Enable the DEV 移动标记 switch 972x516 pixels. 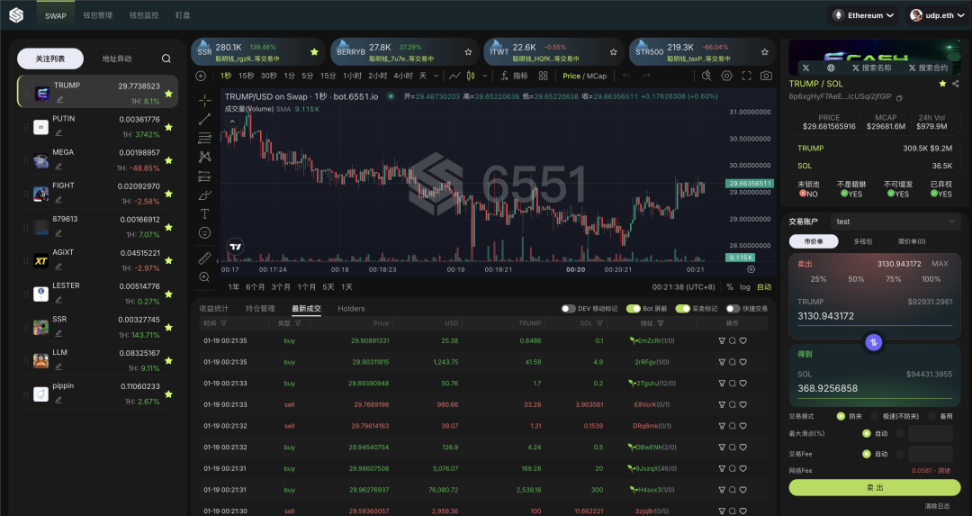click(x=568, y=308)
